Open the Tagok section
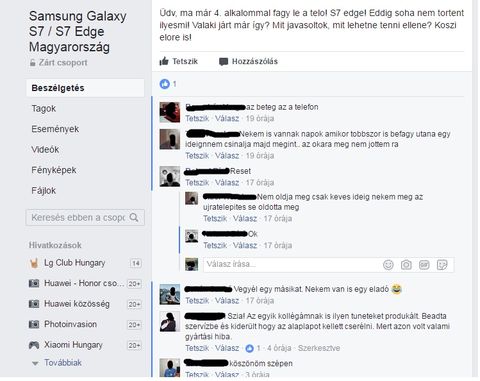Screen dimensions: 480x381 click(44, 109)
